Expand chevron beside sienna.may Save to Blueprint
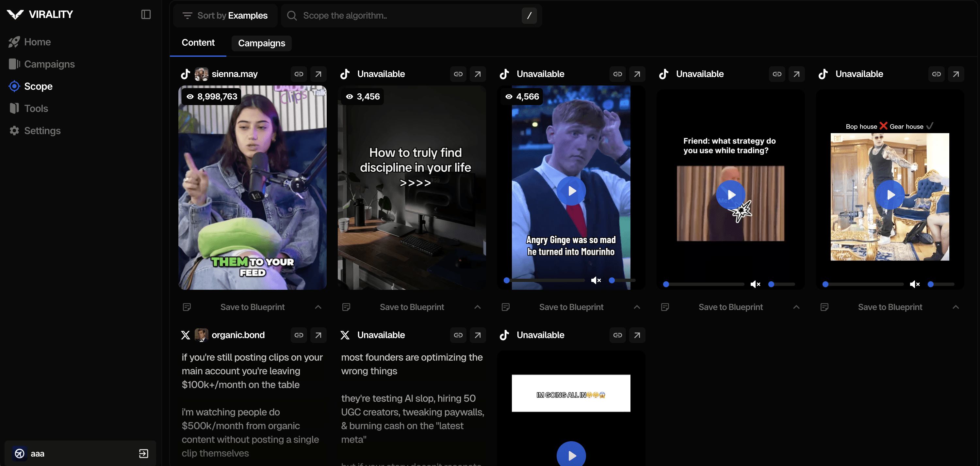This screenshot has width=980, height=466. [318, 307]
